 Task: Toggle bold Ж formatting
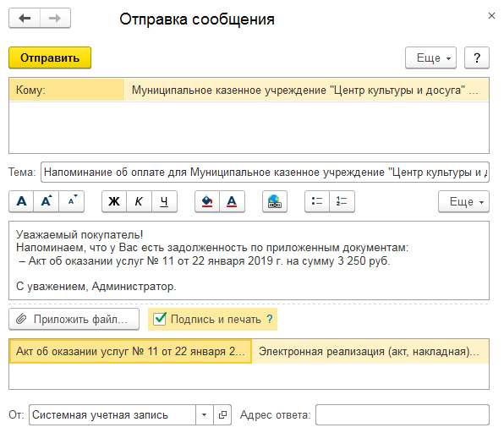coord(114,201)
